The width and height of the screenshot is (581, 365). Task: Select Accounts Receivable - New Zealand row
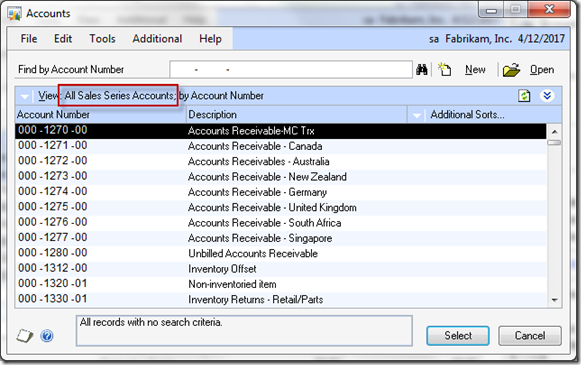tap(280, 177)
